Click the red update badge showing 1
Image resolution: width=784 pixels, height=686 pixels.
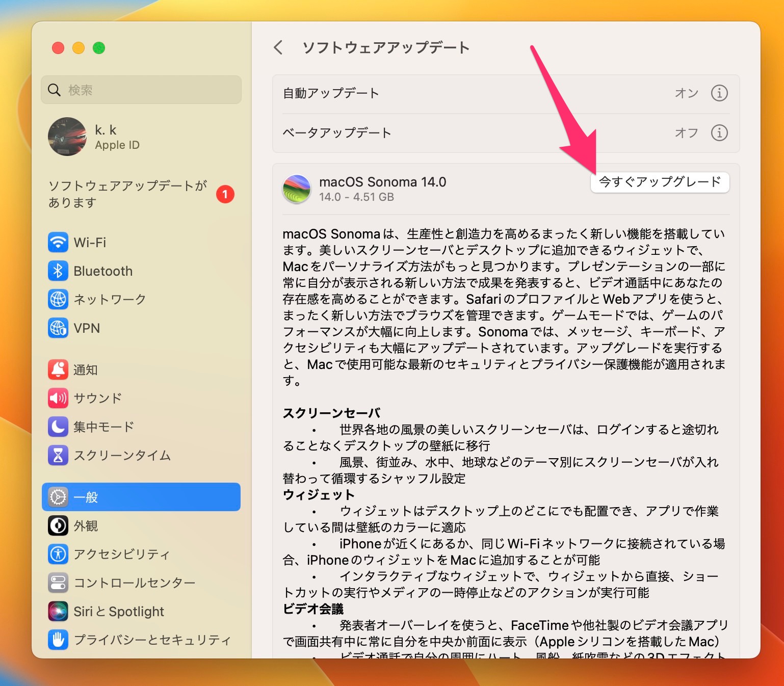[x=225, y=194]
